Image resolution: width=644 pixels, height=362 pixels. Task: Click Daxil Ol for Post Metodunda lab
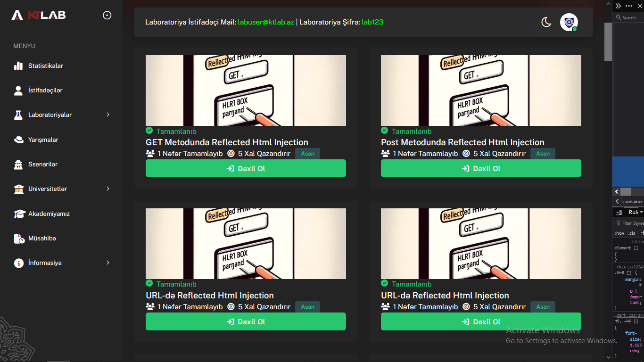[481, 168]
